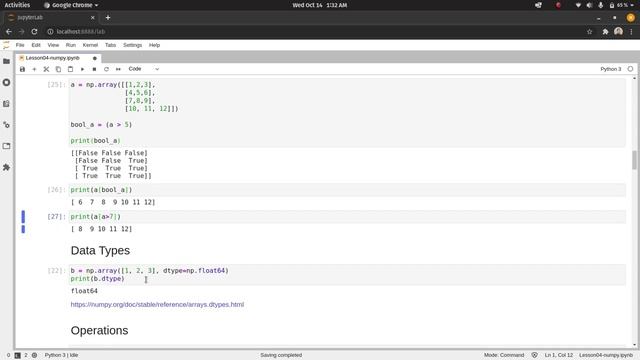
Task: Go back in Chrome
Action: 9,31
